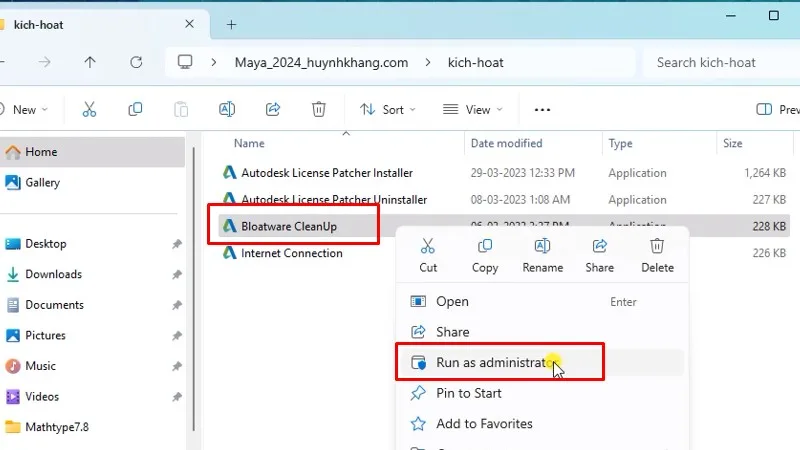Click the Rename icon in the toolbar

(x=227, y=109)
